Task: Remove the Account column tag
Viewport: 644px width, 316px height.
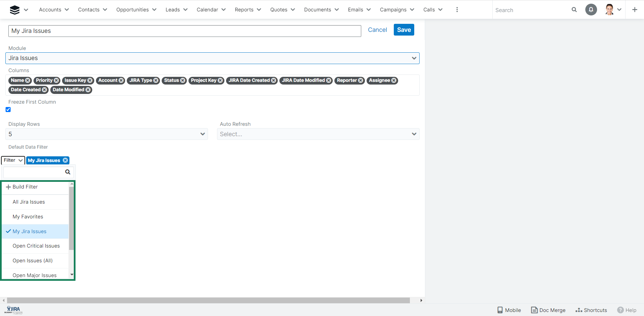Action: point(121,81)
